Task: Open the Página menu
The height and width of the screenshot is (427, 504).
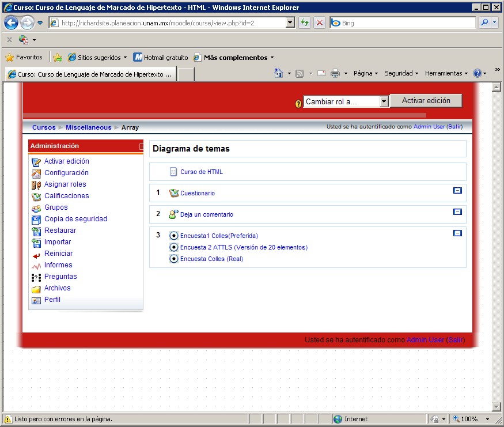Action: coord(366,73)
